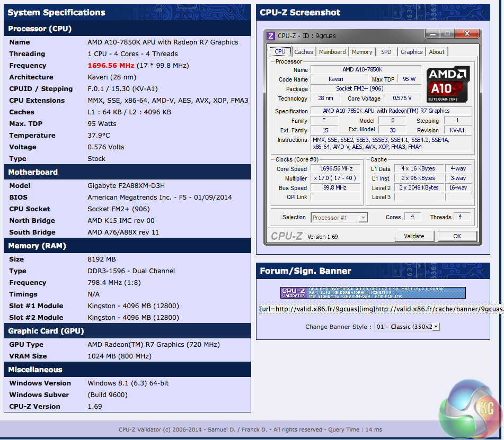
Task: Click the AMD A10 processor logo
Action: tap(448, 85)
